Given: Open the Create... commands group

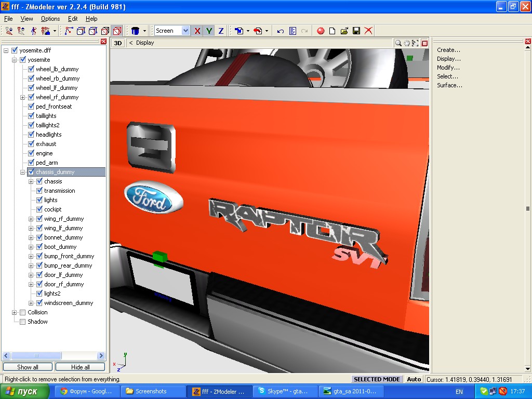Looking at the screenshot, I should [448, 50].
